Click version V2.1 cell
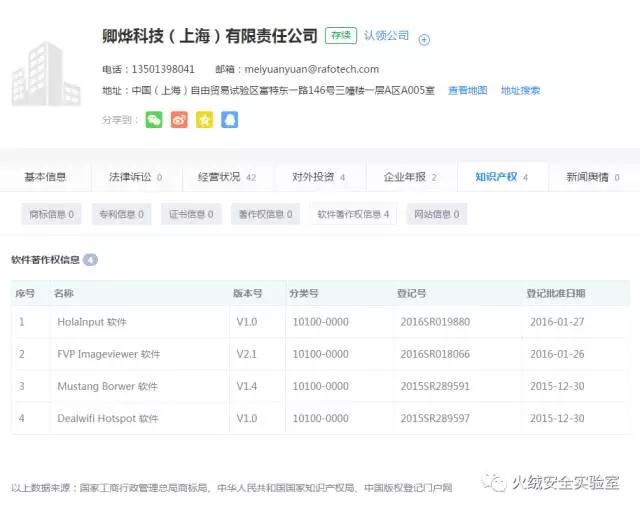 tap(247, 354)
